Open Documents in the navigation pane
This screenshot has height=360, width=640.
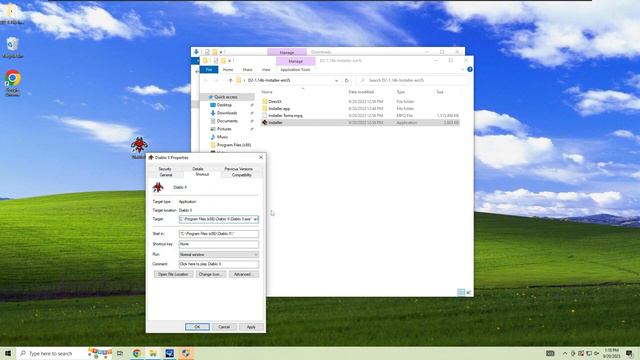click(x=227, y=121)
